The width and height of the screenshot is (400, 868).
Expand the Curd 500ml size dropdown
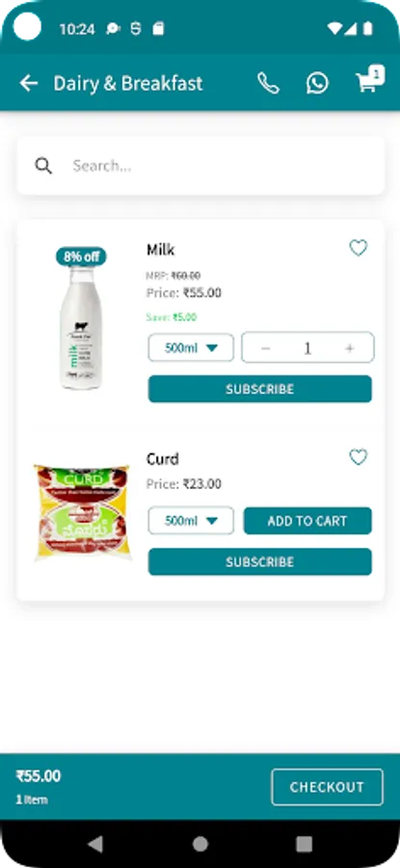tap(191, 521)
